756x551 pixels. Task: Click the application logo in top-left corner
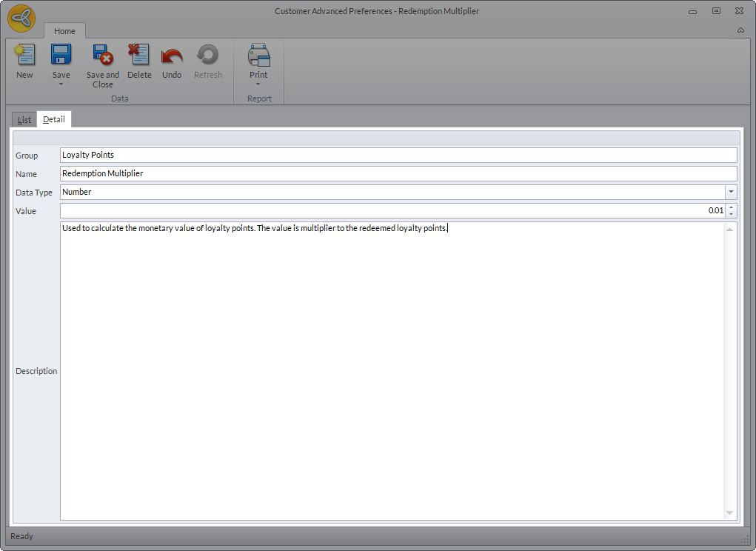[x=21, y=18]
